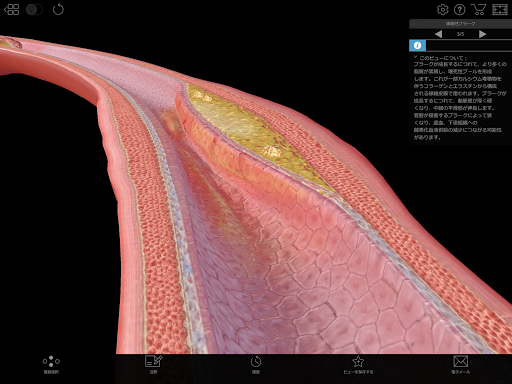Collapse the このビューについて section chevron

point(415,57)
